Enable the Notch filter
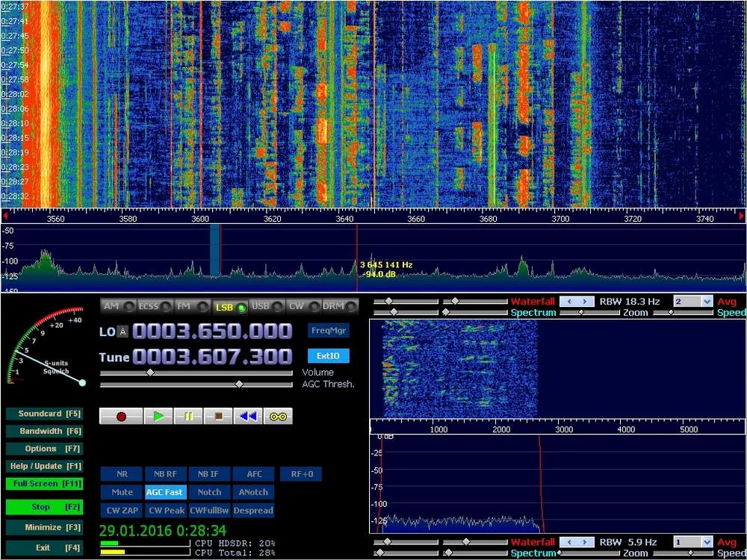The width and height of the screenshot is (747, 560). 209,492
